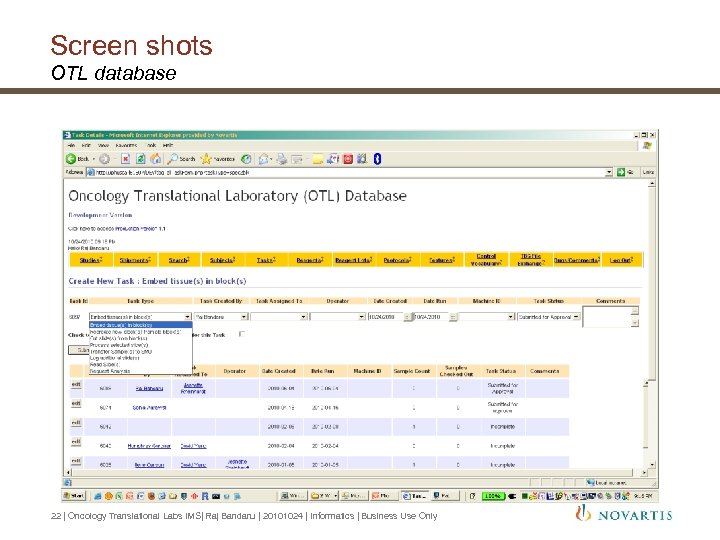This screenshot has height=540, width=720.
Task: Click edit button for task 6042 row
Action: coord(76,422)
